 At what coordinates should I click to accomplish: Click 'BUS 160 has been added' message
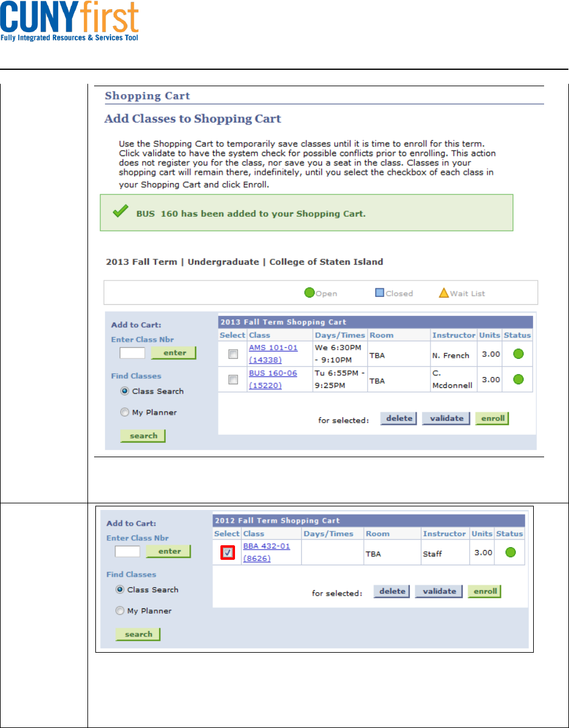pos(251,214)
